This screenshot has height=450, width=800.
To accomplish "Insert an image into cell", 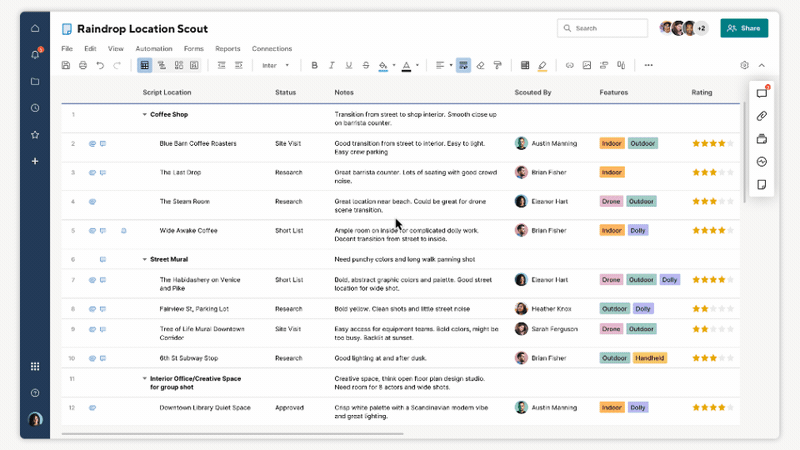I will 587,65.
